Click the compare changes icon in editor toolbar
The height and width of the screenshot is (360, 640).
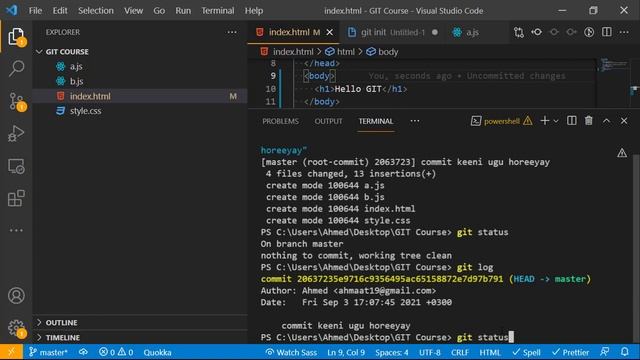point(519,32)
